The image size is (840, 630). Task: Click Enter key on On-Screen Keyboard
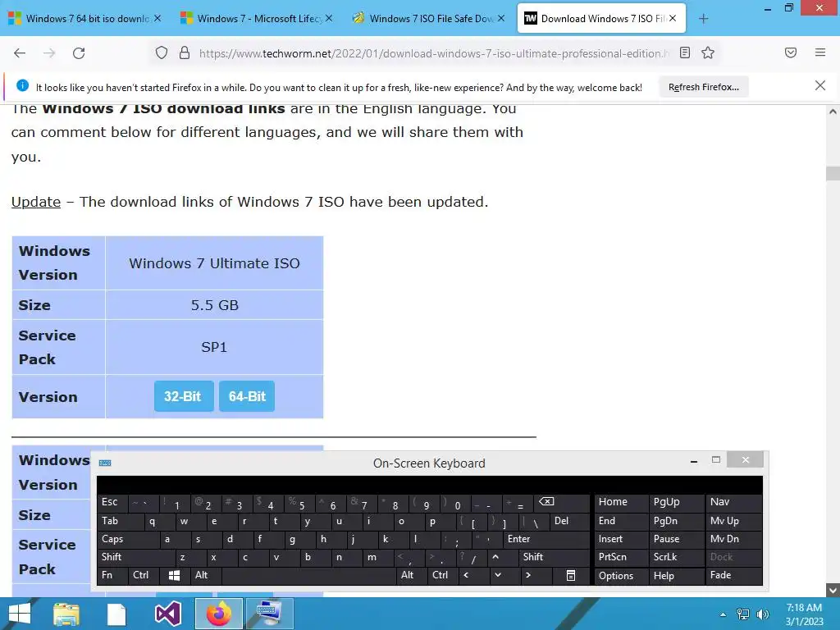coord(546,539)
